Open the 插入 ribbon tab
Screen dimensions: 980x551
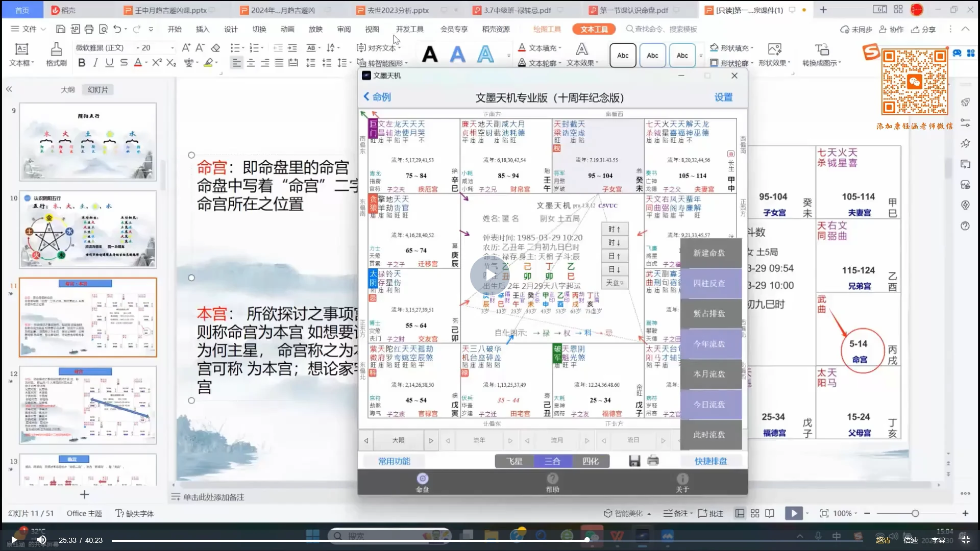click(203, 29)
